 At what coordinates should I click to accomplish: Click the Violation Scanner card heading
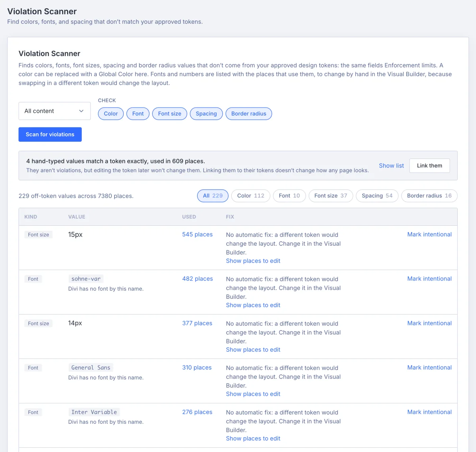[50, 54]
